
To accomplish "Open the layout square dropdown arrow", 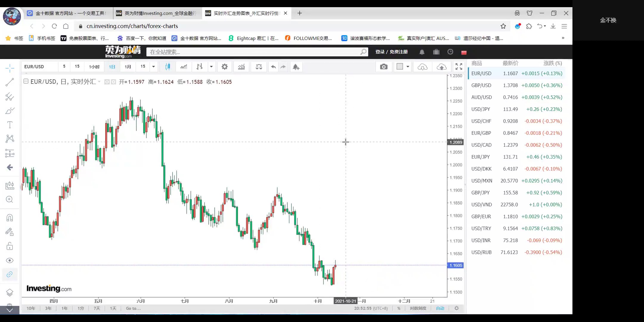I will [x=408, y=67].
